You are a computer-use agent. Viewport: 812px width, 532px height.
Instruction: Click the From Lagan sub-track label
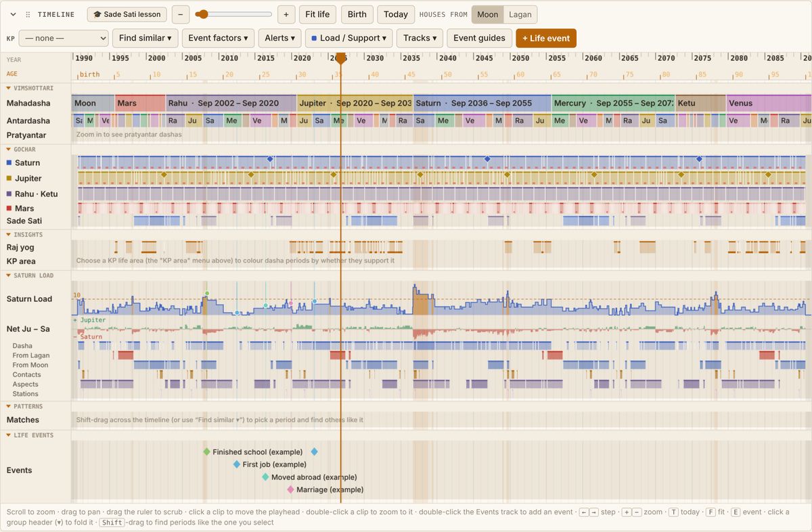(31, 355)
